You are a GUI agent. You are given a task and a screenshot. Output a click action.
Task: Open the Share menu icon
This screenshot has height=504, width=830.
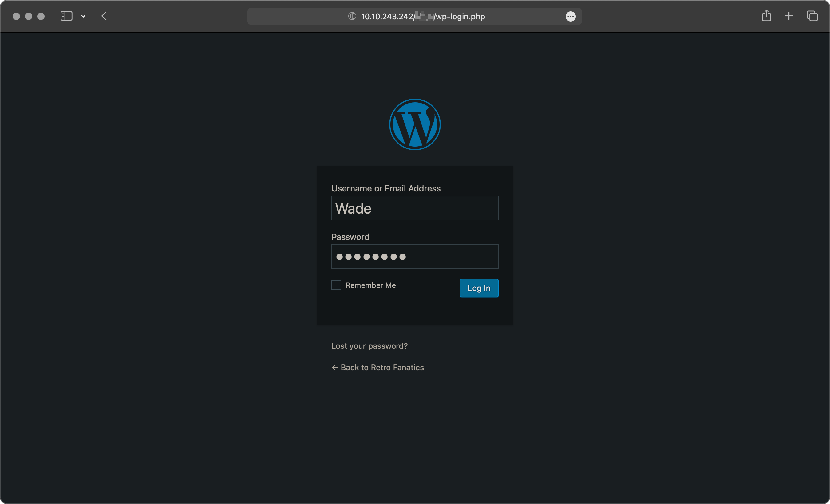[766, 15]
